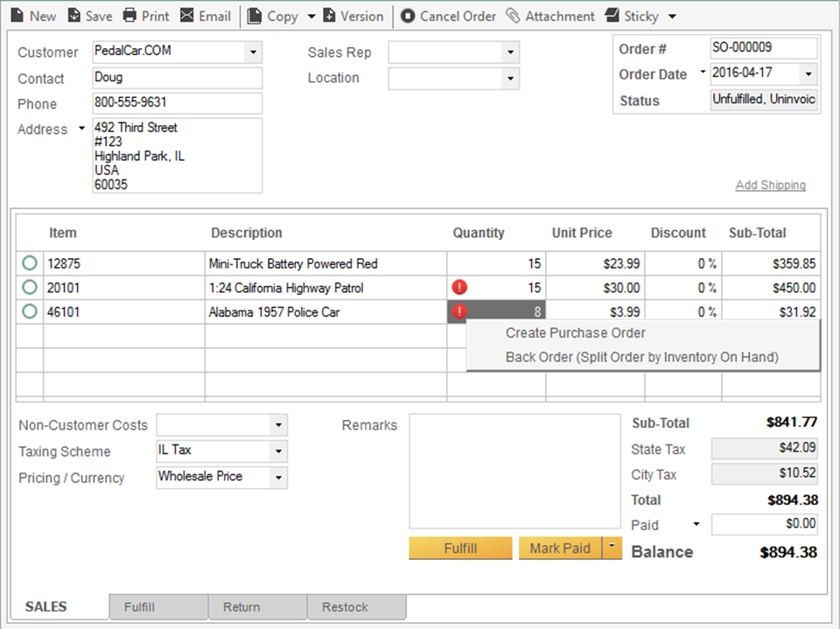Viewport: 840px width, 629px height.
Task: Click the $23.99 unit price cell
Action: [595, 263]
